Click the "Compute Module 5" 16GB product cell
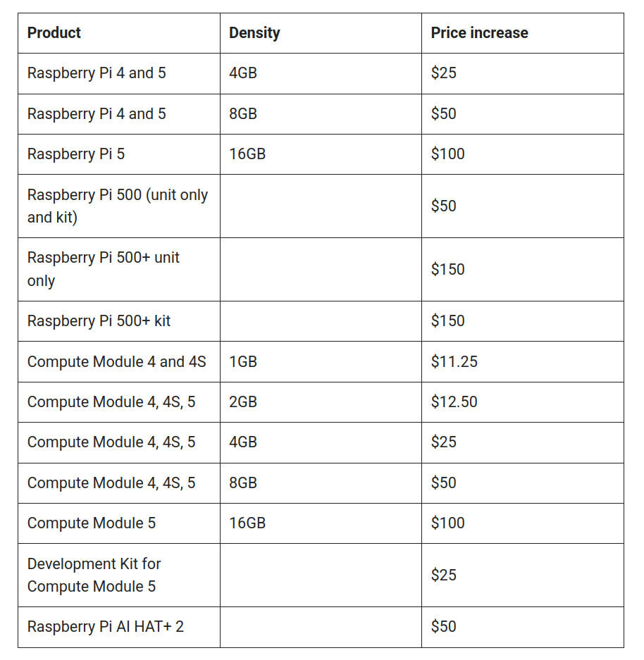The image size is (644, 660). tap(92, 523)
